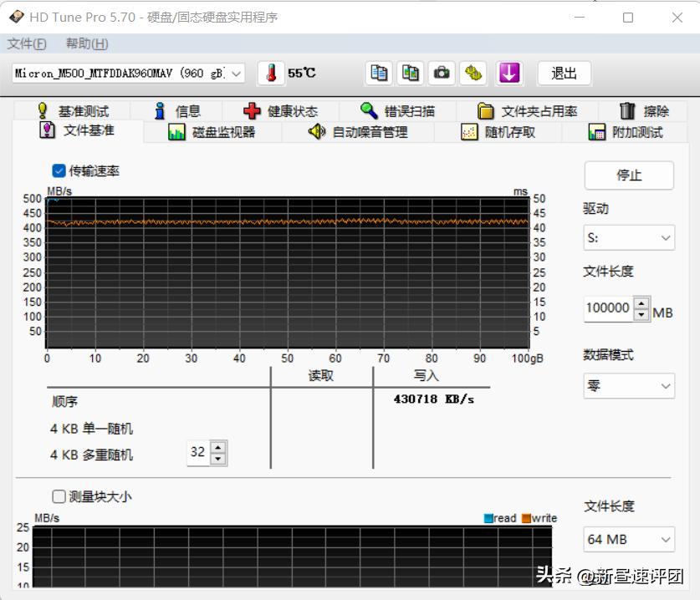Open the 文件(F) menu

tap(26, 43)
